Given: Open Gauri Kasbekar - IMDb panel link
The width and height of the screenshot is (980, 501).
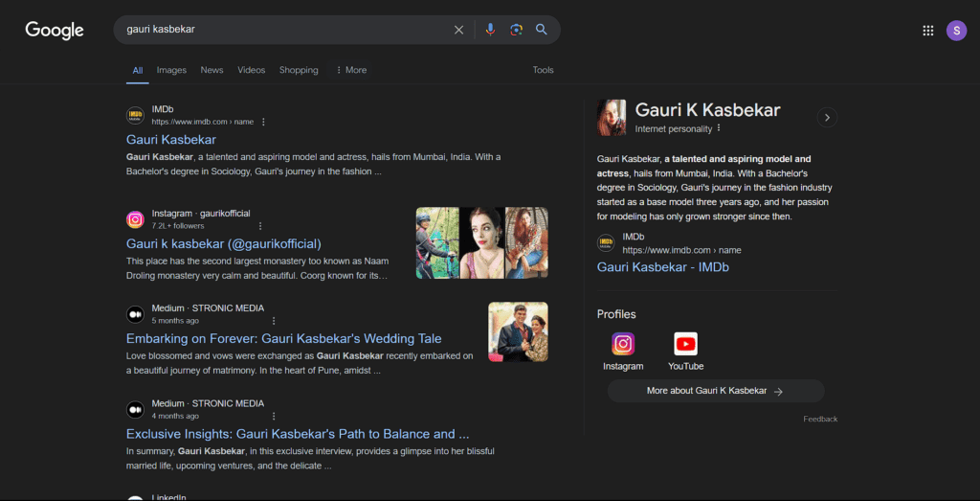Looking at the screenshot, I should point(663,267).
